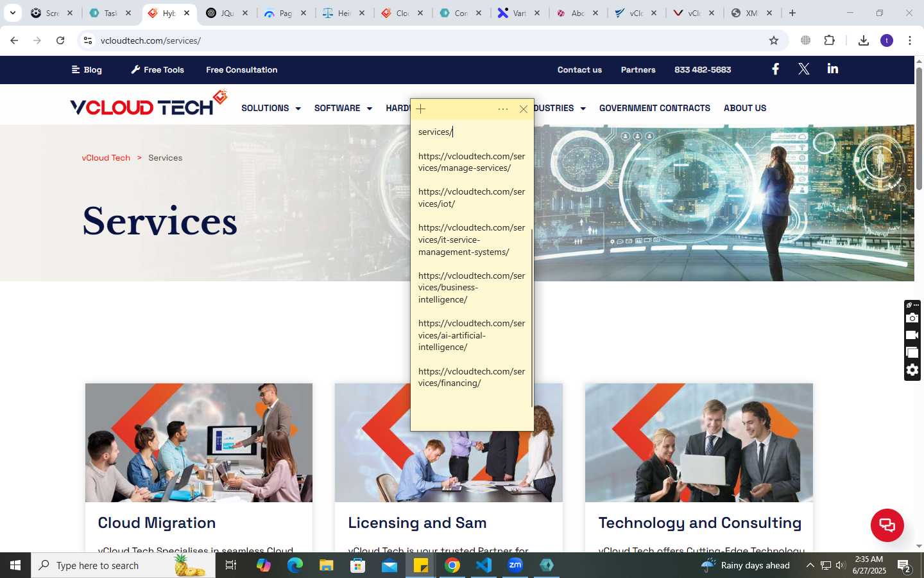
Task: Close the yellow sticky note
Action: coord(524,109)
